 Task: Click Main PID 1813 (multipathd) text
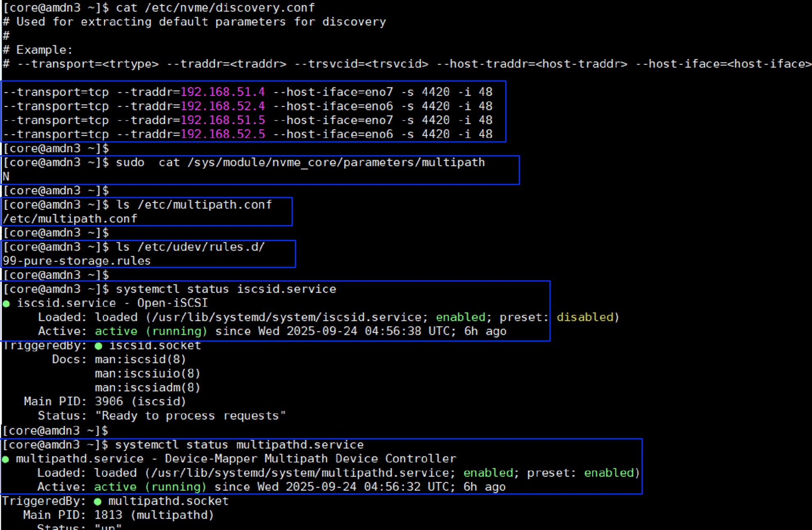pos(154,515)
